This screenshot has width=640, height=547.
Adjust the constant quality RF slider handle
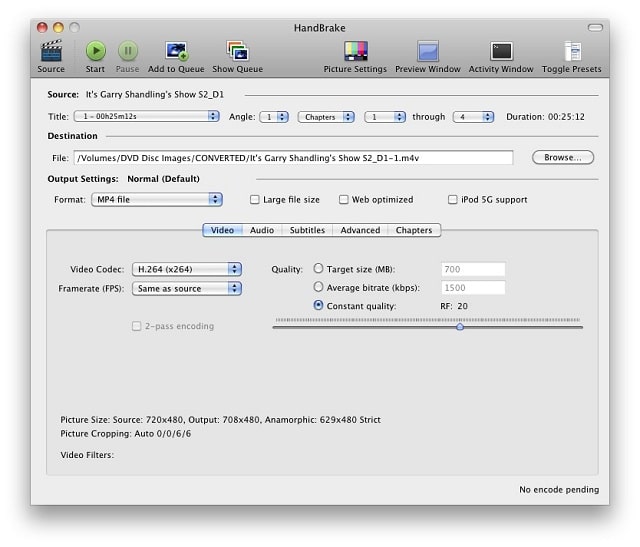460,327
